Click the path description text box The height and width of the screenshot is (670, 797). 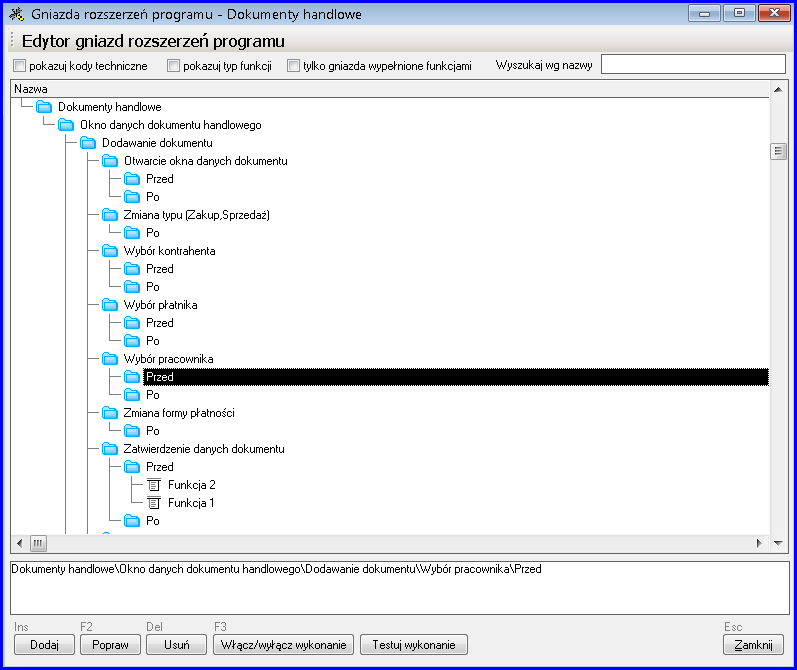(x=400, y=588)
